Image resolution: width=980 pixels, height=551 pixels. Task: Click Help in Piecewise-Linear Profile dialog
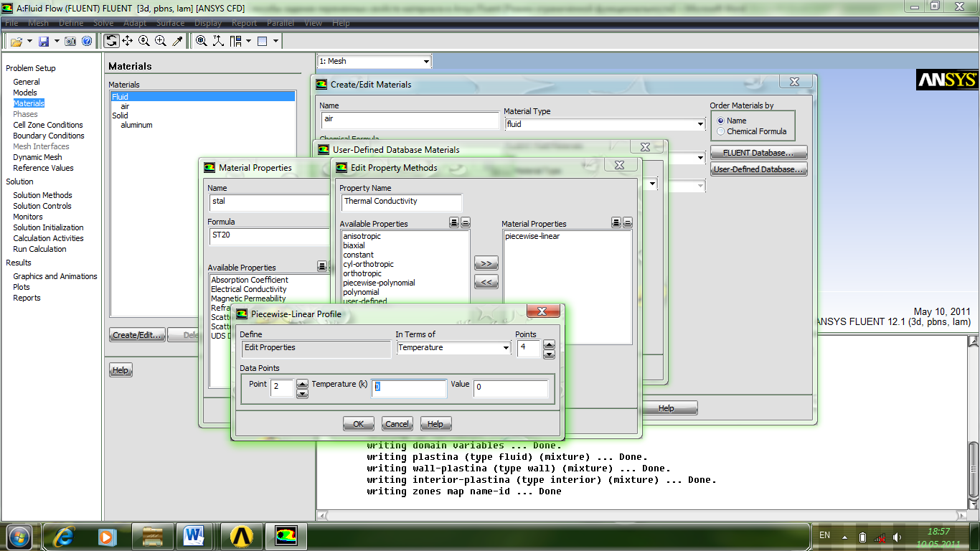435,424
